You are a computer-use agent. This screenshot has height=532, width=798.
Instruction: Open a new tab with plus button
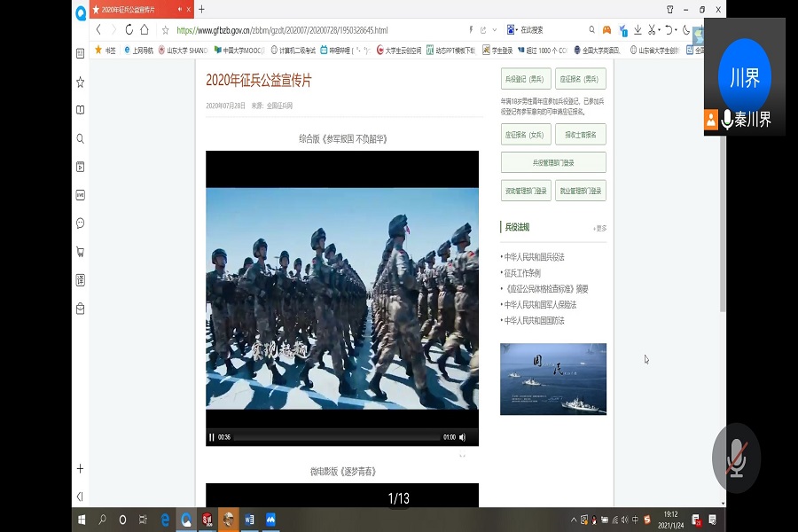(201, 9)
